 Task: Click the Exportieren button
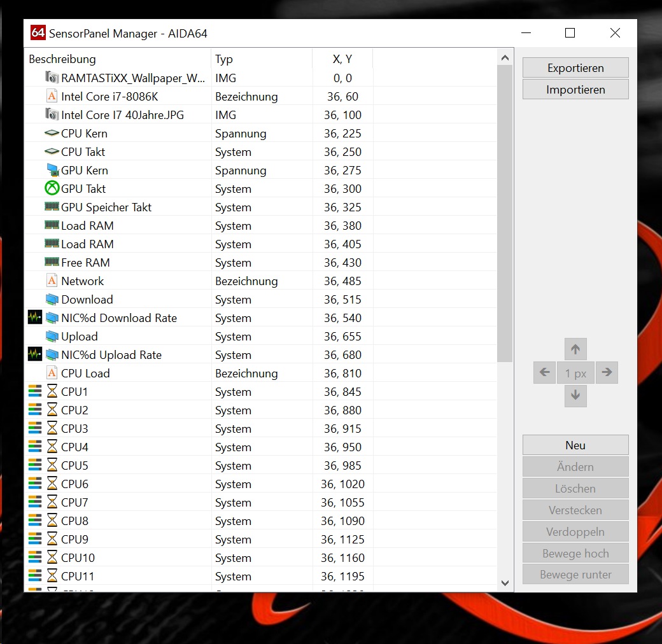coord(575,68)
